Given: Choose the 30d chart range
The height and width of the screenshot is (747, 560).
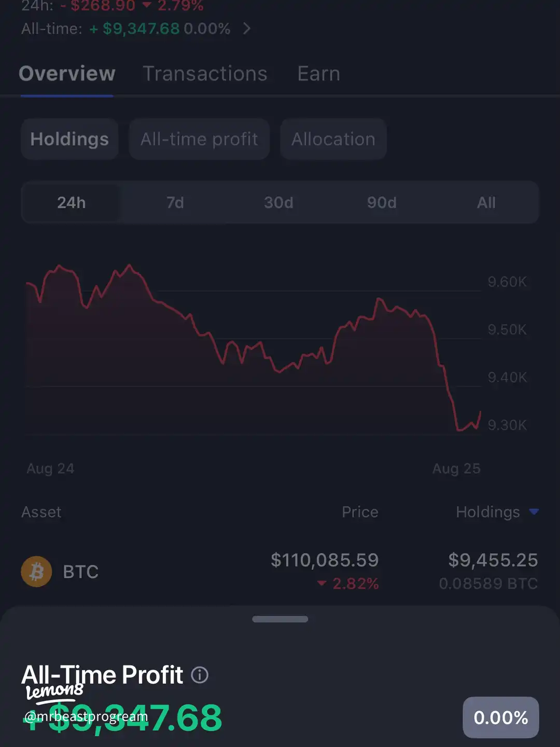Looking at the screenshot, I should (278, 202).
